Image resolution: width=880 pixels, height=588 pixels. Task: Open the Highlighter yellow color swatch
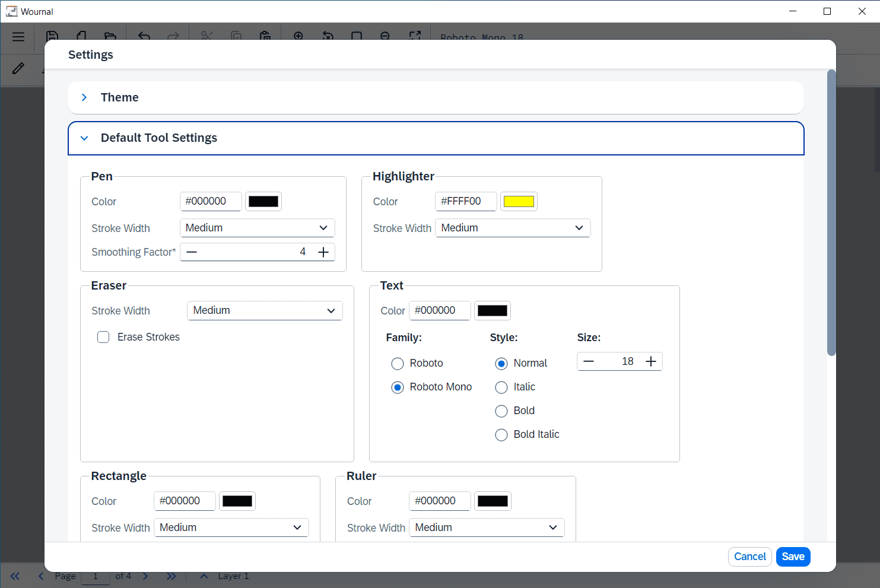pos(519,201)
